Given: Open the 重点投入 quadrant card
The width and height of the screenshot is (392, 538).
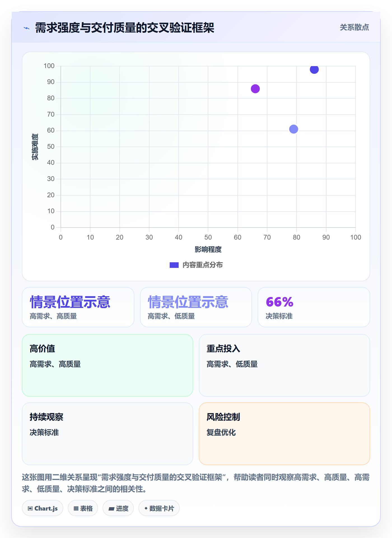Looking at the screenshot, I should tap(284, 365).
